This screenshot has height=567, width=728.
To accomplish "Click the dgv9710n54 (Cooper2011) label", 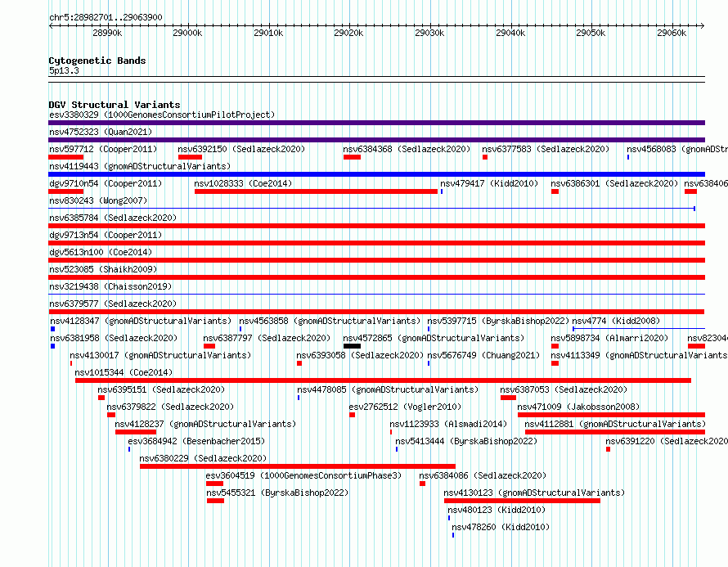I will [106, 183].
